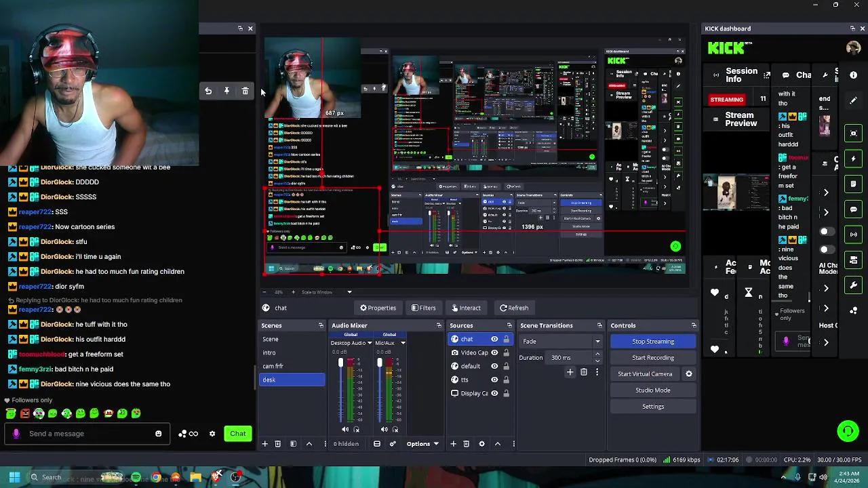Image resolution: width=868 pixels, height=488 pixels.
Task: Float the Scenes dock
Action: coord(321,325)
